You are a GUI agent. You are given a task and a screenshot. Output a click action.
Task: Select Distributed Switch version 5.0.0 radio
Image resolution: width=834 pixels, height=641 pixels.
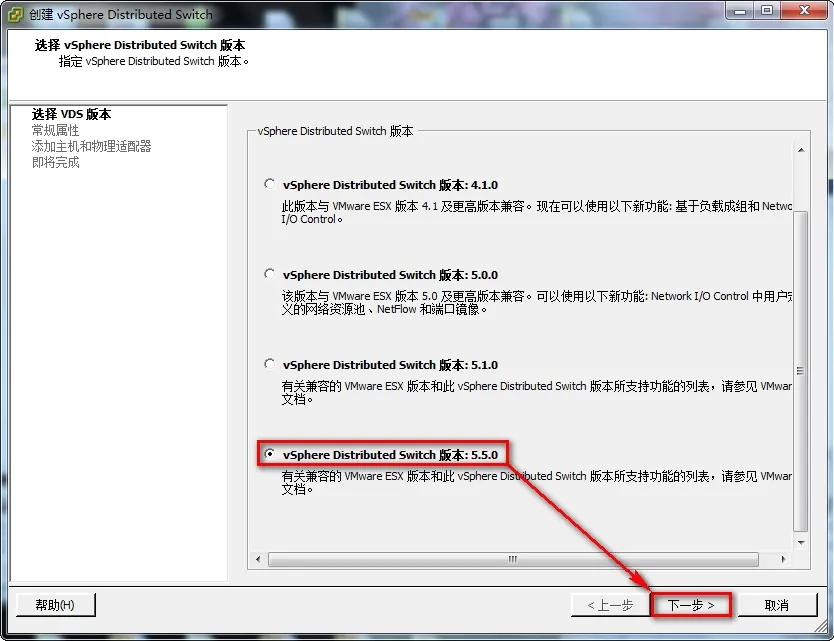(x=270, y=274)
